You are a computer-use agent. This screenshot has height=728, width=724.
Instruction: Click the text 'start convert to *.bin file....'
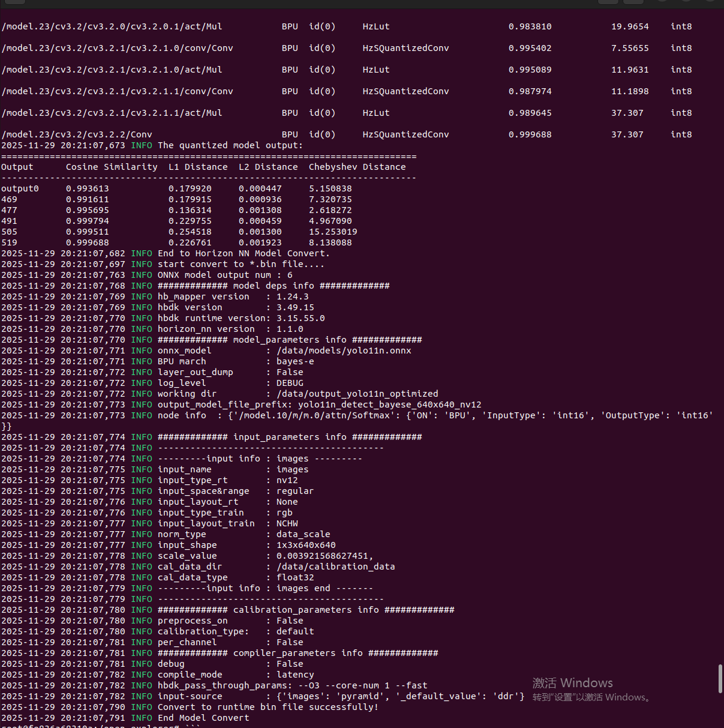241,264
